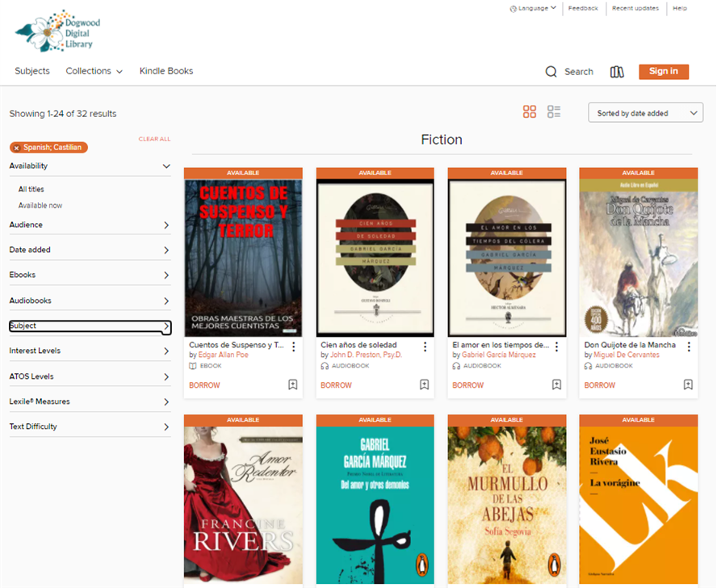717x588 pixels.
Task: Select the All titles availability option
Action: (x=31, y=189)
